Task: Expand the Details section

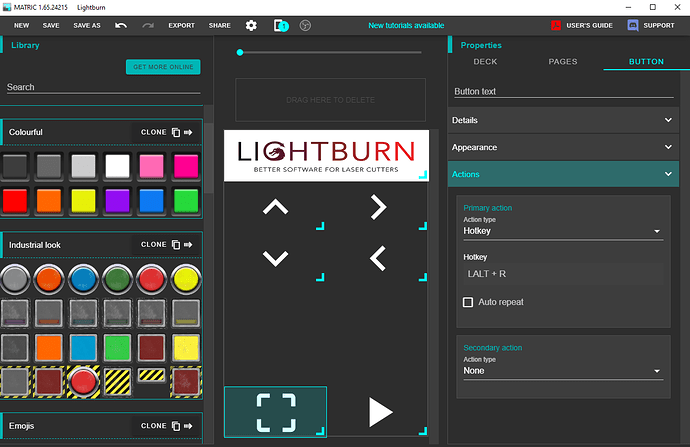Action: [x=563, y=120]
